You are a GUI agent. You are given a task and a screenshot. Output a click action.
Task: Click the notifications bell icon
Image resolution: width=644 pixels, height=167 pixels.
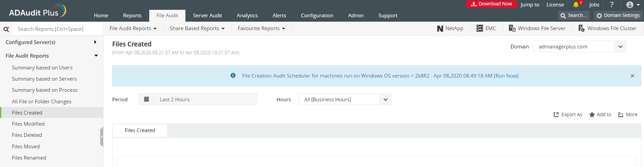pyautogui.click(x=576, y=5)
